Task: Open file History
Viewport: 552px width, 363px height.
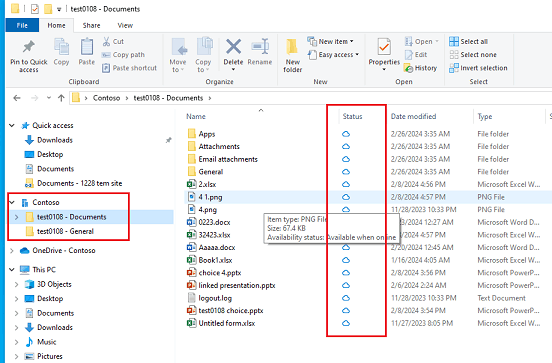Action: 420,68
